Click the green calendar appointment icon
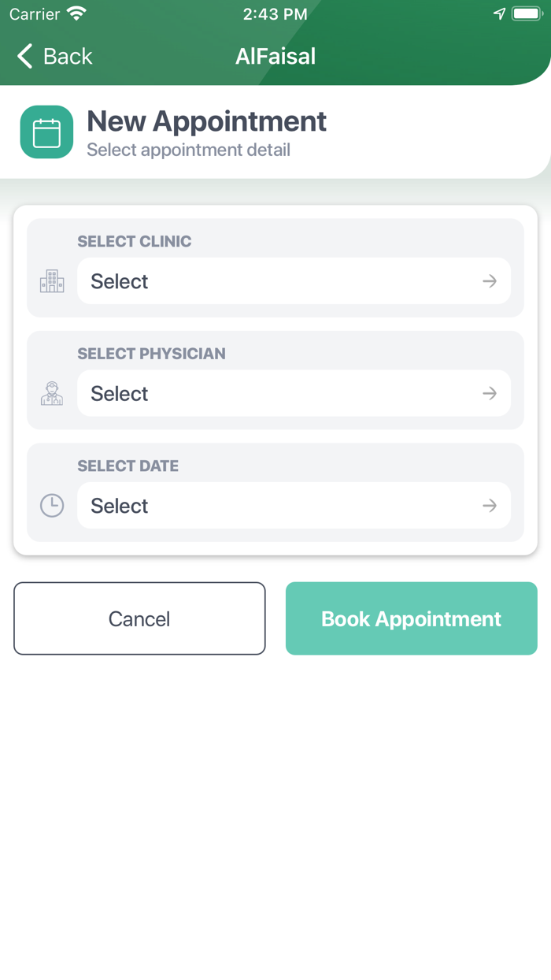The height and width of the screenshot is (980, 551). [x=46, y=132]
